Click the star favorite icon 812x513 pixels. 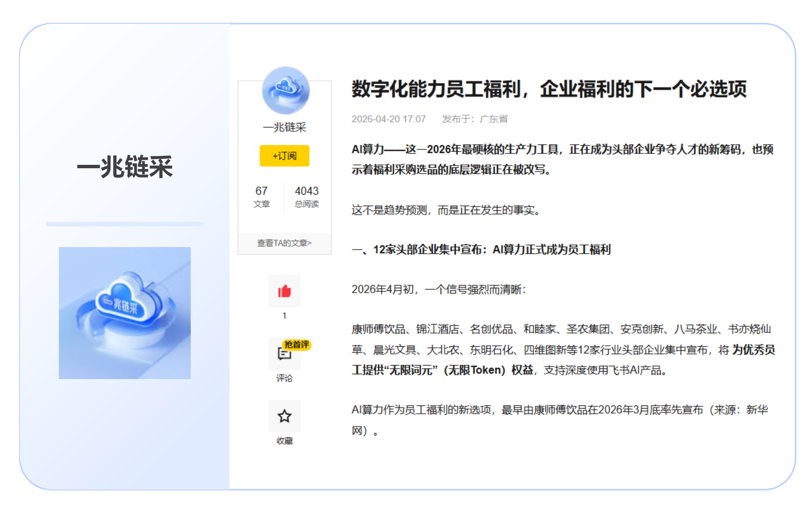[284, 416]
